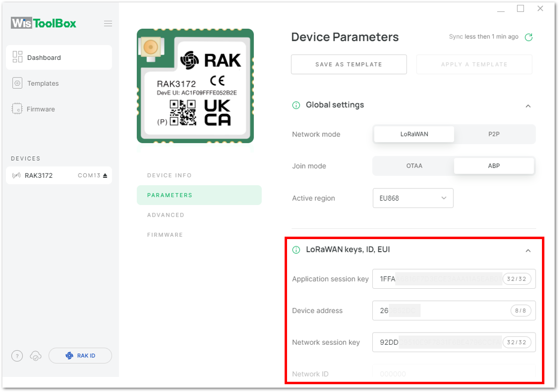This screenshot has width=559, height=392.
Task: Open the Firmware device tab
Action: 165,235
